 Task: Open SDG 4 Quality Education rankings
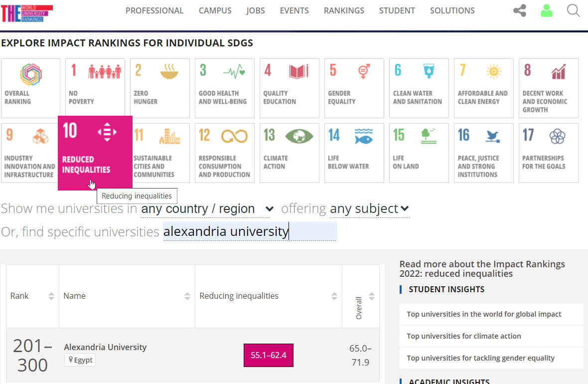point(289,88)
